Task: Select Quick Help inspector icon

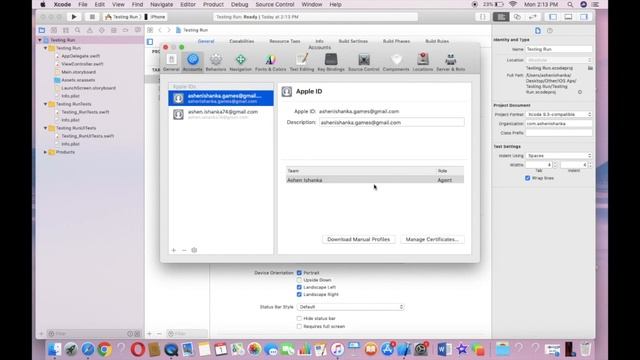Action: [550, 31]
